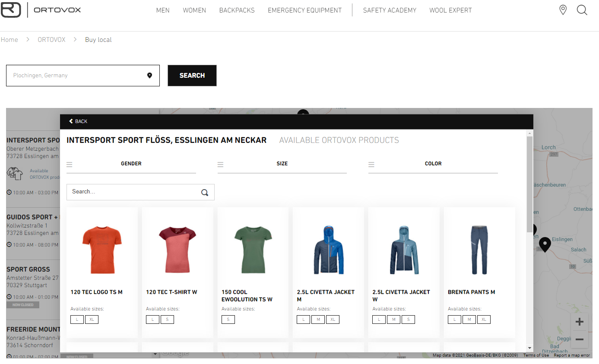Viewport: 599px width, 364px height.
Task: Open the orange 120 Tec Logo TS M thumbnail
Action: point(102,249)
